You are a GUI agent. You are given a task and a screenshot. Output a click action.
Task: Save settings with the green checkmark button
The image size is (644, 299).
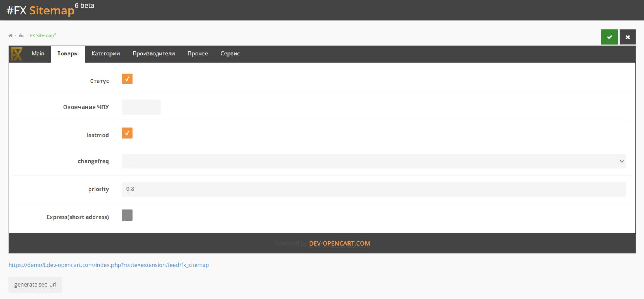point(609,37)
